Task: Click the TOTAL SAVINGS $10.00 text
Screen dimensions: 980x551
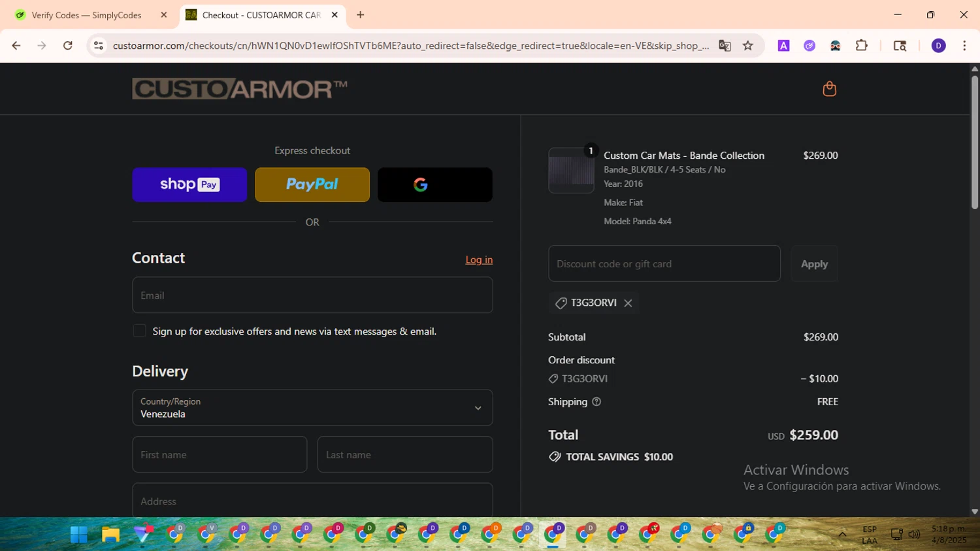Action: click(619, 457)
